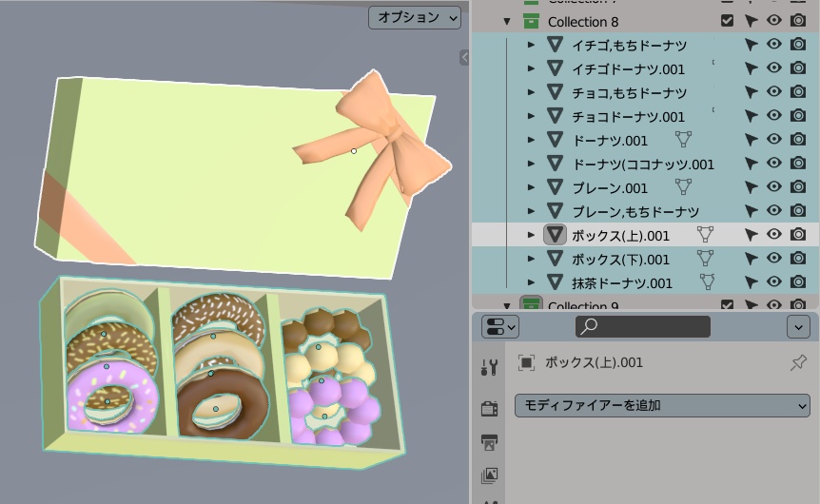
Task: Expand チョコ,もちドーナツ row
Action: point(531,92)
